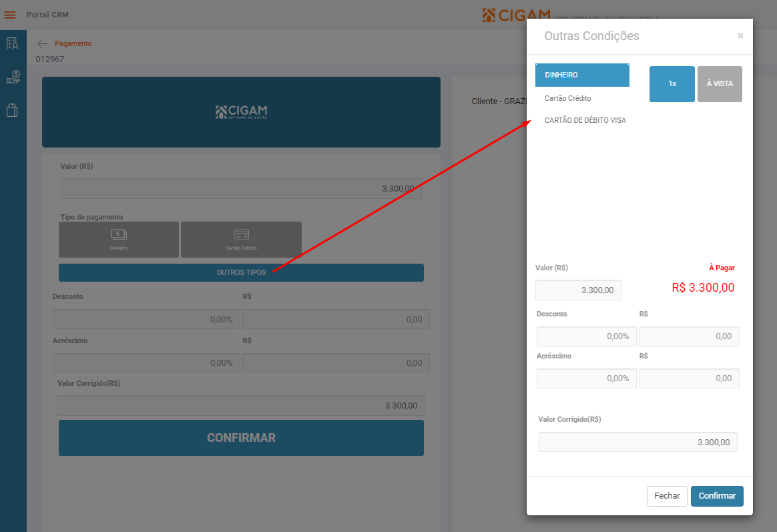Click the dialog Valor Corrigido input
The height and width of the screenshot is (532, 777).
tap(637, 442)
